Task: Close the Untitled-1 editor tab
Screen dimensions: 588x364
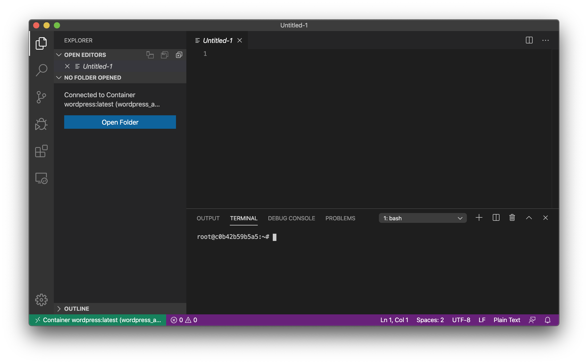Action: click(x=240, y=40)
